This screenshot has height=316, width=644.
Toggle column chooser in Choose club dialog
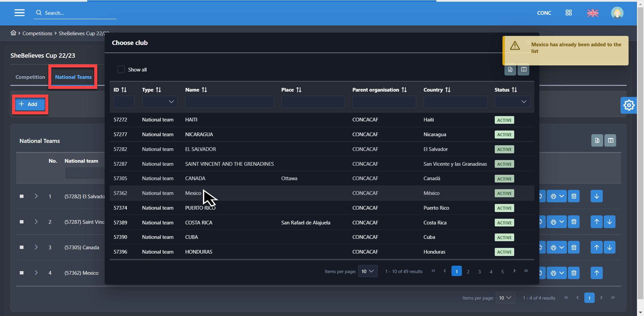point(524,69)
